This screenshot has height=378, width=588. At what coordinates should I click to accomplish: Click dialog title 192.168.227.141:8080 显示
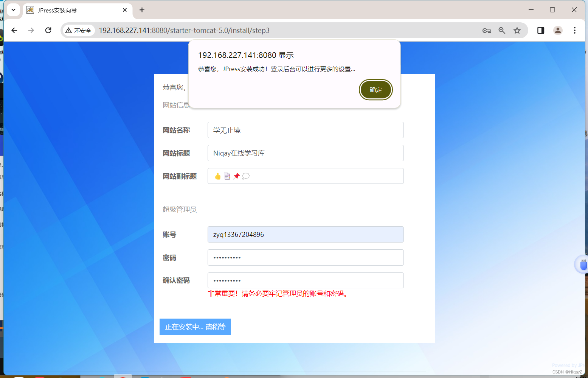(x=246, y=55)
